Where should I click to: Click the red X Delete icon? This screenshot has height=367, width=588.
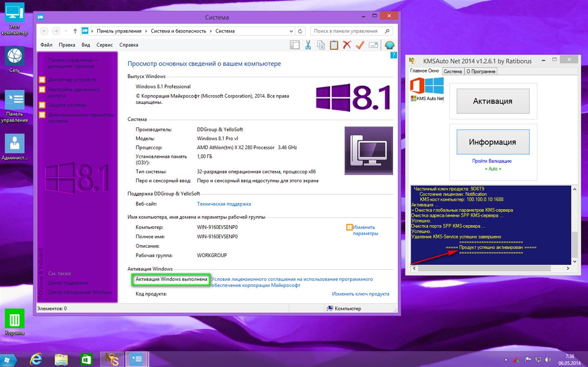pos(347,45)
